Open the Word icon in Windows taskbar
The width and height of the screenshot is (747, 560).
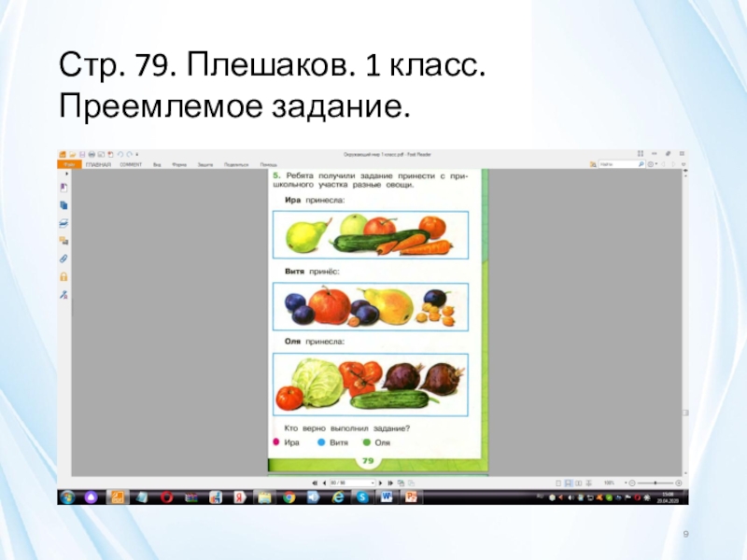tap(386, 497)
